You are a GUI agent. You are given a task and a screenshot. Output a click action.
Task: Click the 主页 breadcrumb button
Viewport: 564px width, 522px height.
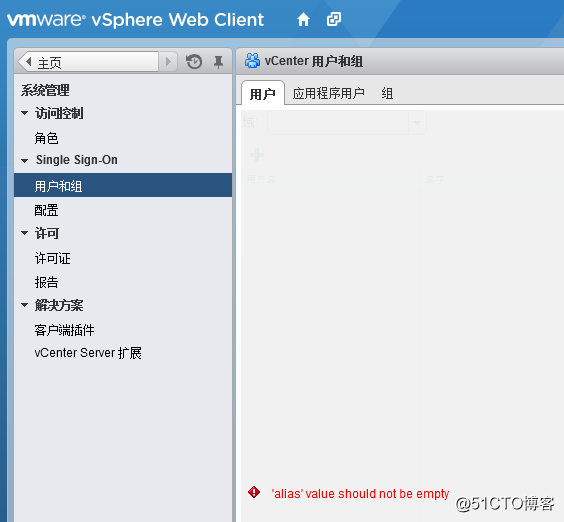tap(88, 62)
